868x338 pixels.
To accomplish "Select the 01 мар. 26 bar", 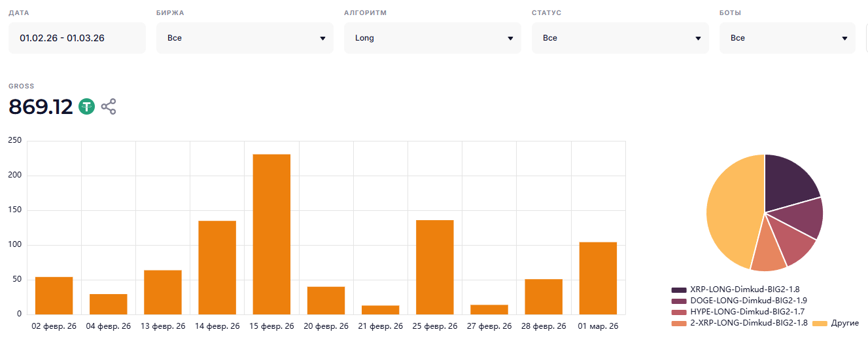I will click(x=598, y=278).
